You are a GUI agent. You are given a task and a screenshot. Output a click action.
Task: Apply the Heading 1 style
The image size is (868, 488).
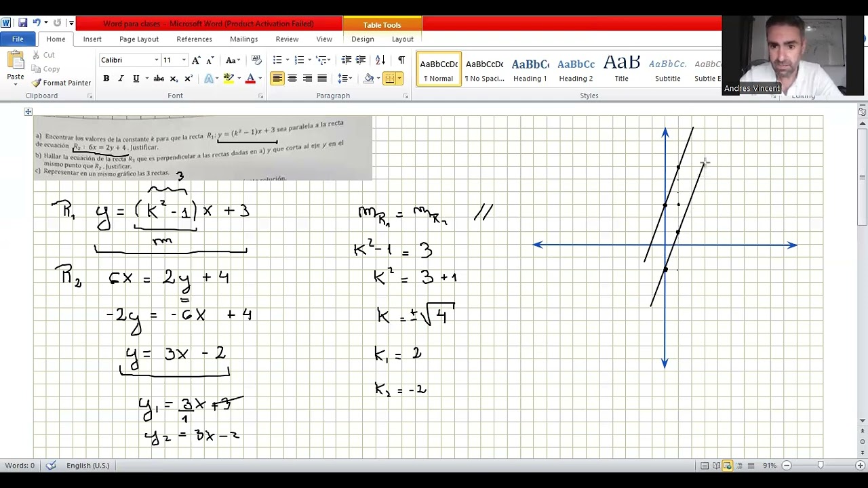coord(530,69)
